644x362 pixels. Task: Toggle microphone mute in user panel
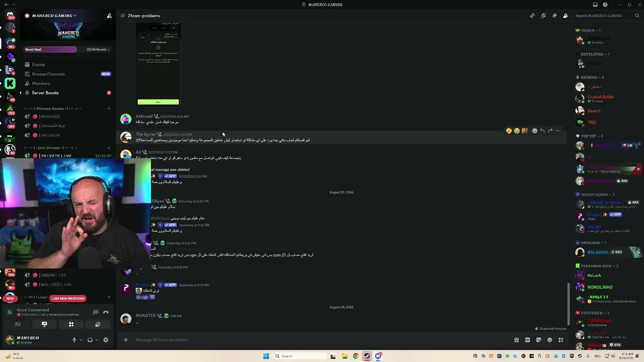[74, 340]
